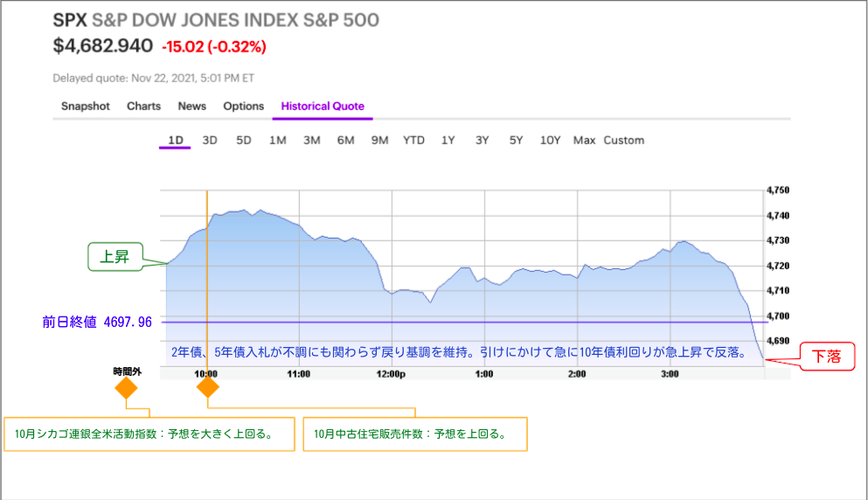Switch to YTD chart range

click(x=413, y=140)
